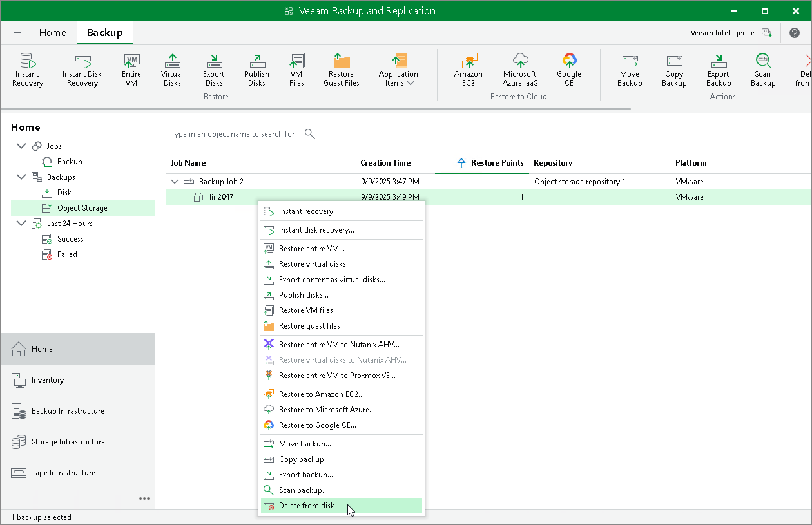
Task: Switch to Storage Infrastructure view
Action: tap(77, 442)
